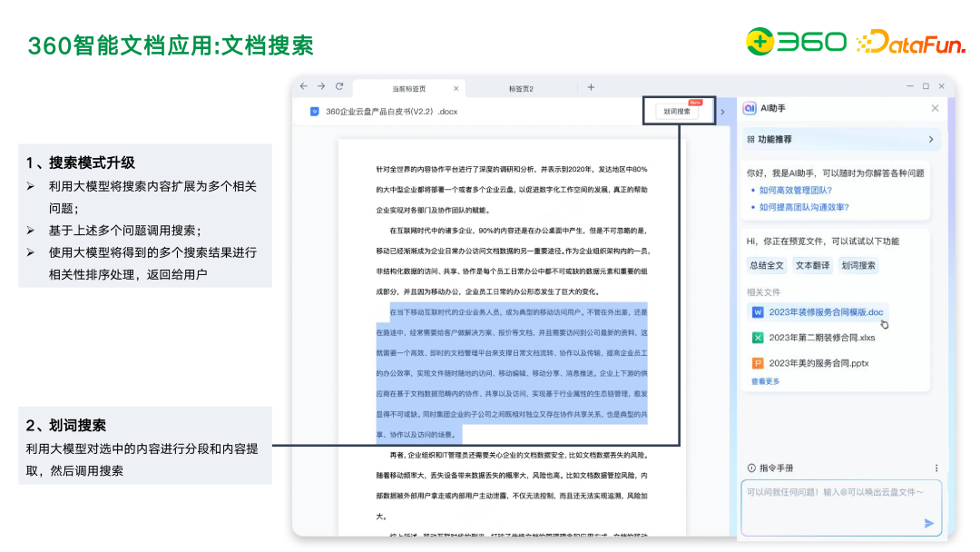Click the 文本翻译 button
Image resolution: width=980 pixels, height=552 pixels.
[x=812, y=265]
